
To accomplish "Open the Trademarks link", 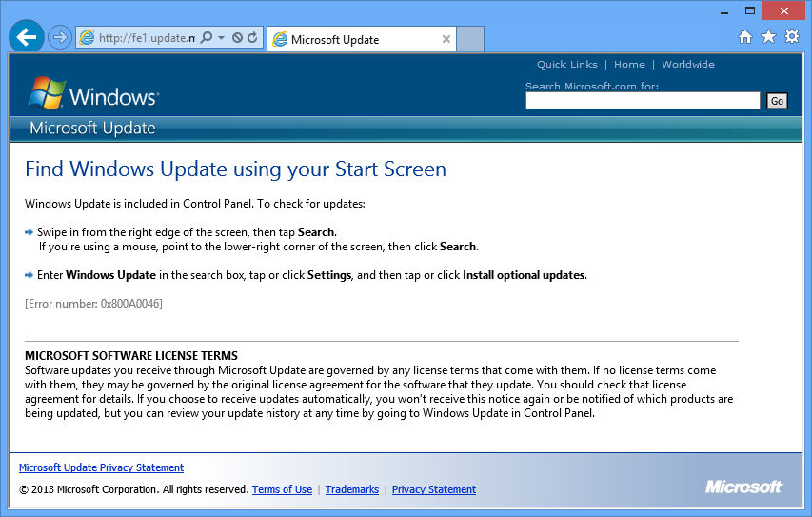I will [x=352, y=489].
